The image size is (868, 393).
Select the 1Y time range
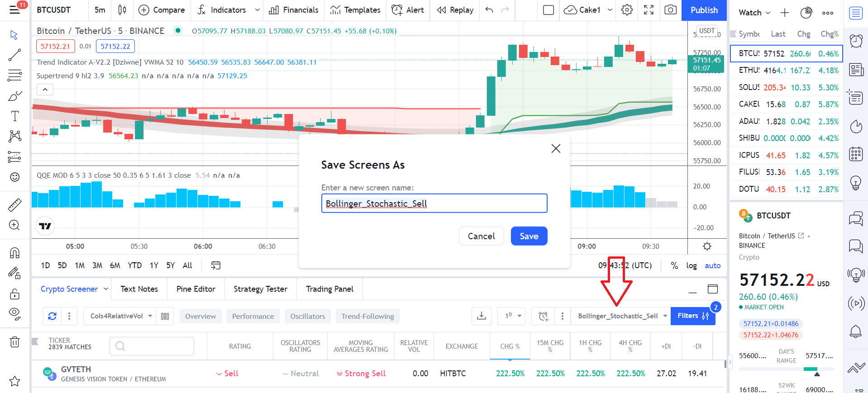[x=154, y=265]
